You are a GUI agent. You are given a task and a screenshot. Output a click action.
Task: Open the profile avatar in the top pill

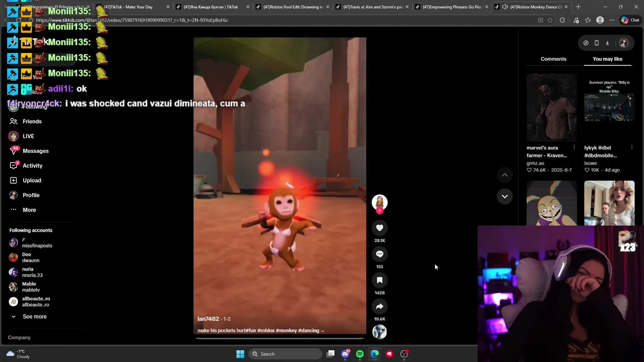623,43
